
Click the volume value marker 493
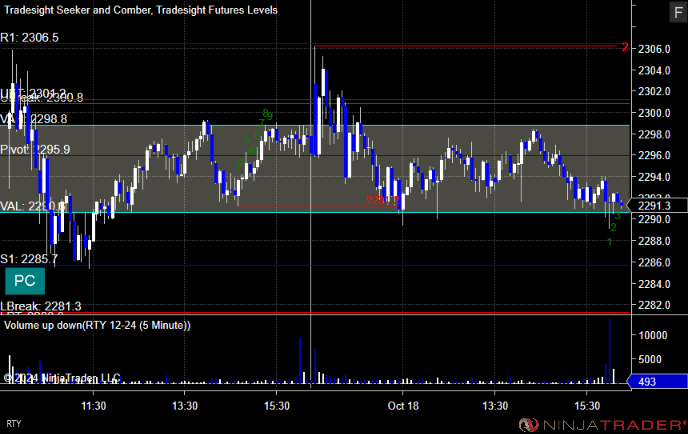657,381
